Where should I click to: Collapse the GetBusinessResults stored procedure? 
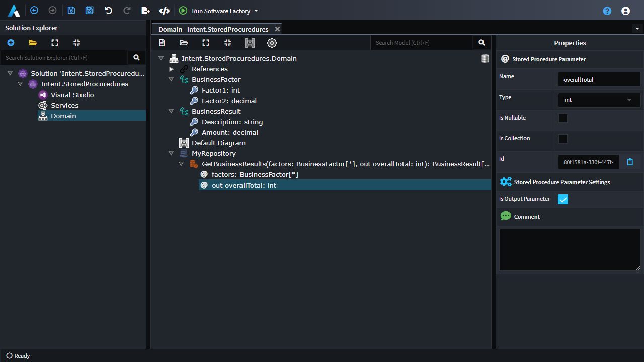click(181, 164)
